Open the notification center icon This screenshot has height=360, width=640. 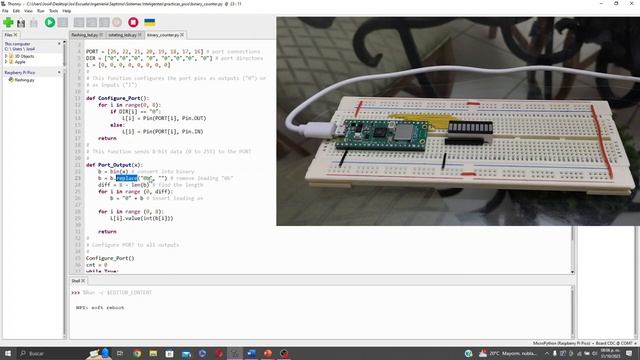629,353
